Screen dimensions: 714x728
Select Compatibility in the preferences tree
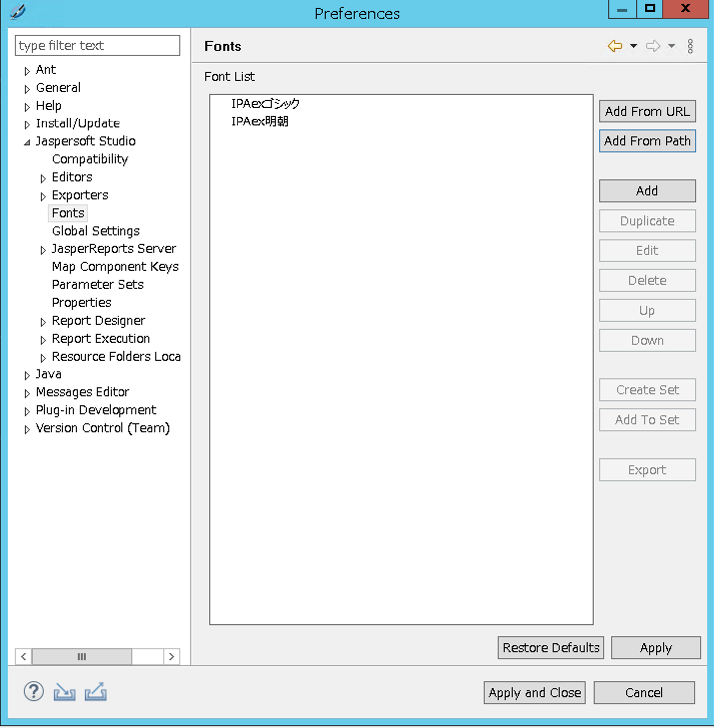point(90,159)
